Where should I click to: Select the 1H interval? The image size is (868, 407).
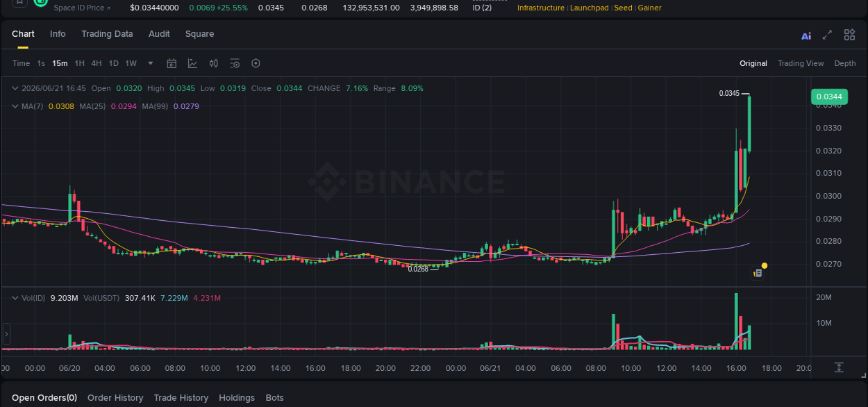pyautogui.click(x=80, y=63)
